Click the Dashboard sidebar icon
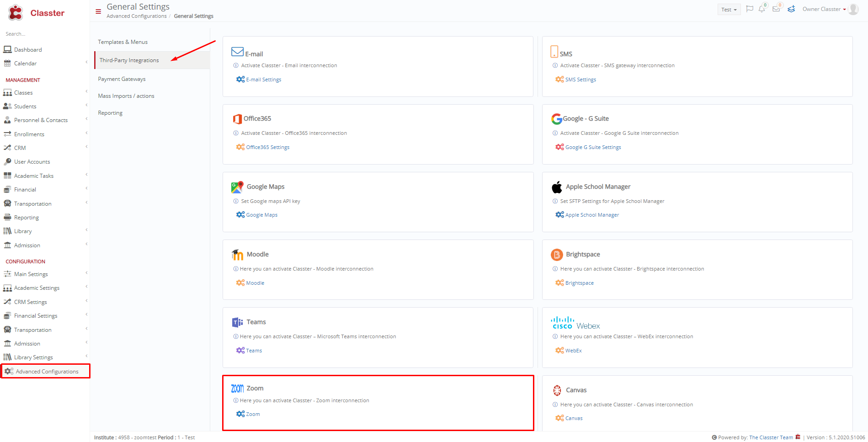868x442 pixels. pyautogui.click(x=7, y=49)
